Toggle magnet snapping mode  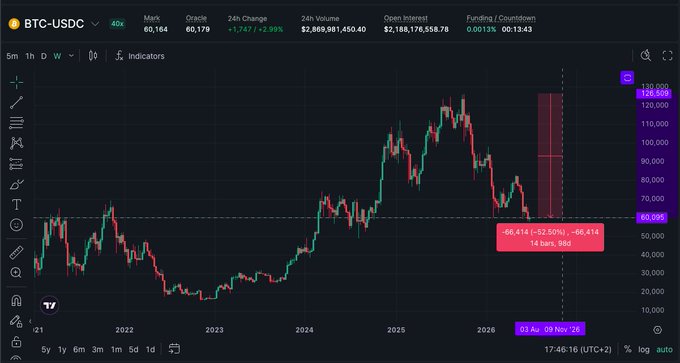[16, 301]
